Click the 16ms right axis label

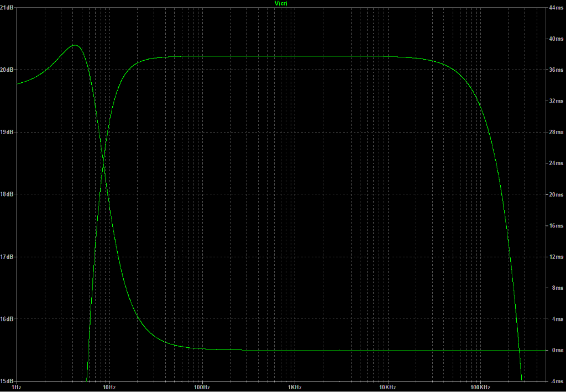pos(557,226)
